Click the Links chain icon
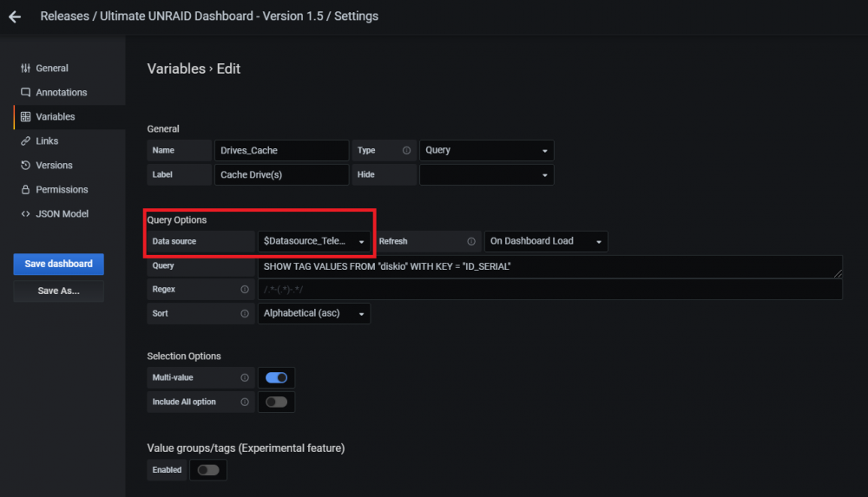This screenshot has width=868, height=497. pyautogui.click(x=25, y=141)
